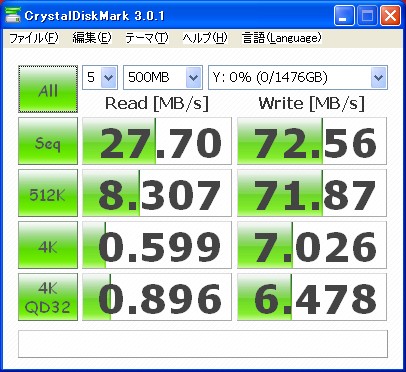This screenshot has height=372, width=406.
Task: Maximize the CrystalDiskMark window
Action: click(x=367, y=16)
